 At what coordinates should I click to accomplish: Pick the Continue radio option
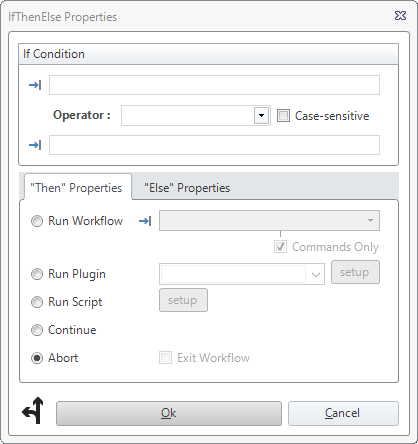37,330
